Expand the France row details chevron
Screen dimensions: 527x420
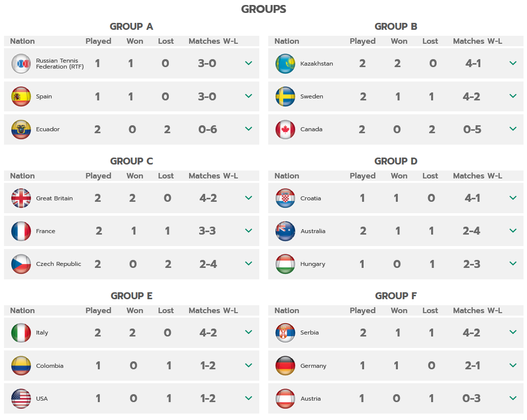[249, 231]
